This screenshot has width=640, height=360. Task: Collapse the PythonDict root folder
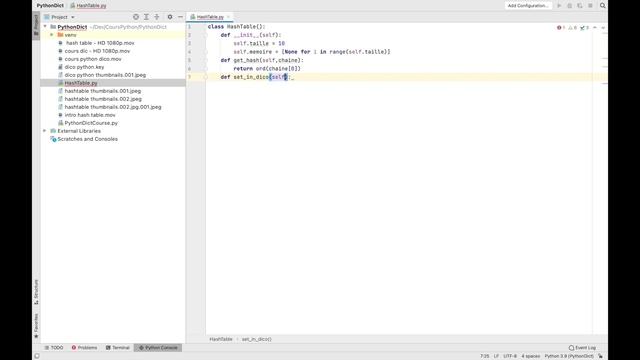(45, 27)
